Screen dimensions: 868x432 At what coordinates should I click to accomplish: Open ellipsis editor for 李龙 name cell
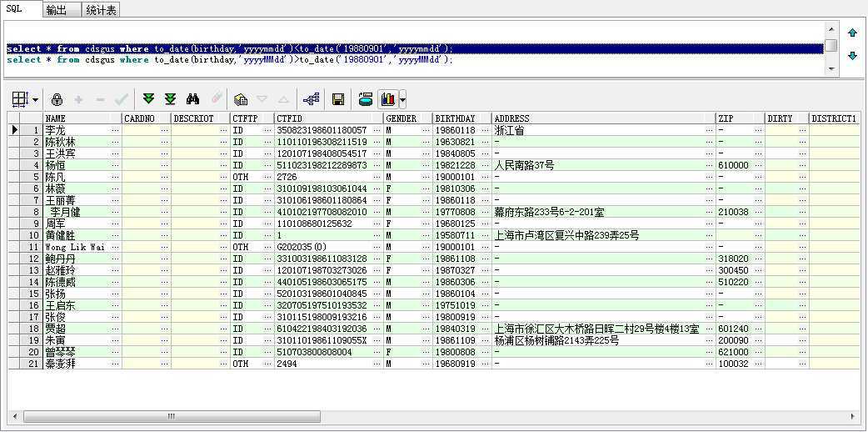click(115, 131)
